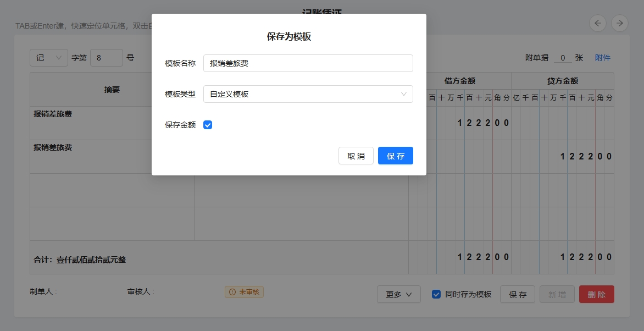Cancel the save template dialog
This screenshot has height=331, width=644.
point(356,156)
